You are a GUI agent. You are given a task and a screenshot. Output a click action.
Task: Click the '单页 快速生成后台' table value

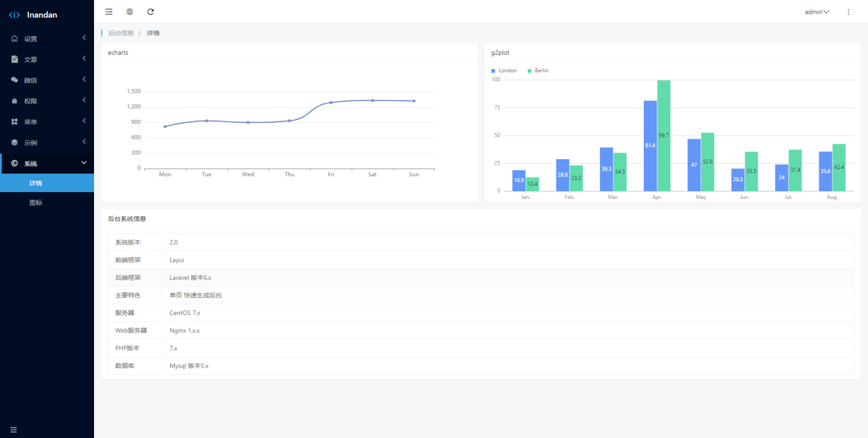pyautogui.click(x=196, y=295)
